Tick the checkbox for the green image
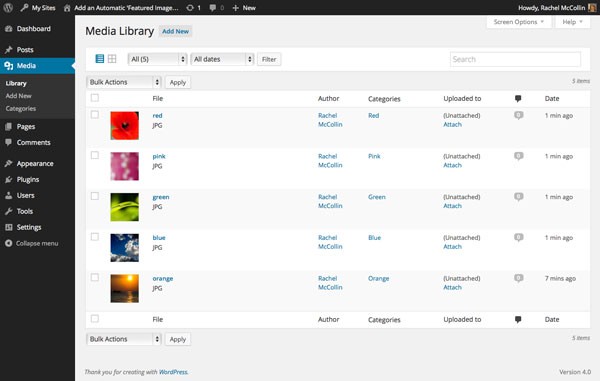600x381 pixels. (x=95, y=196)
